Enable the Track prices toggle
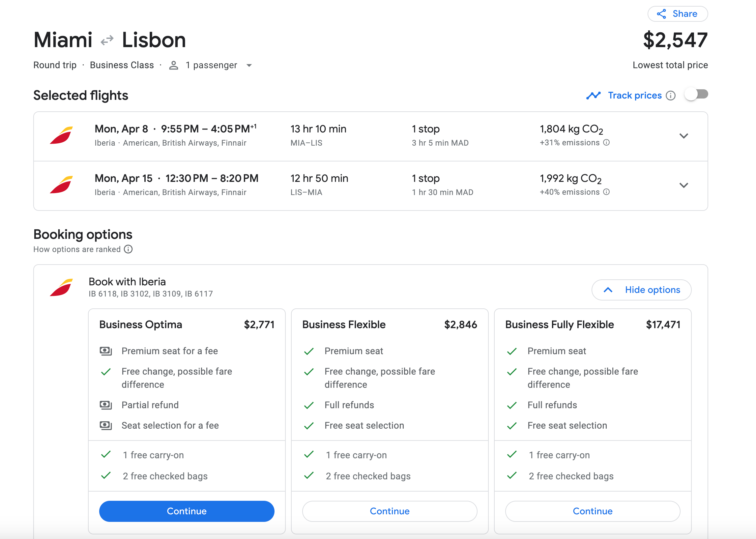The image size is (756, 539). 697,95
